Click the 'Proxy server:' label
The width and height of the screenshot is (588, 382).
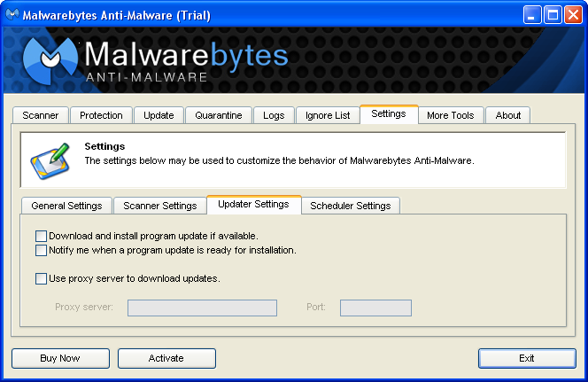(84, 307)
